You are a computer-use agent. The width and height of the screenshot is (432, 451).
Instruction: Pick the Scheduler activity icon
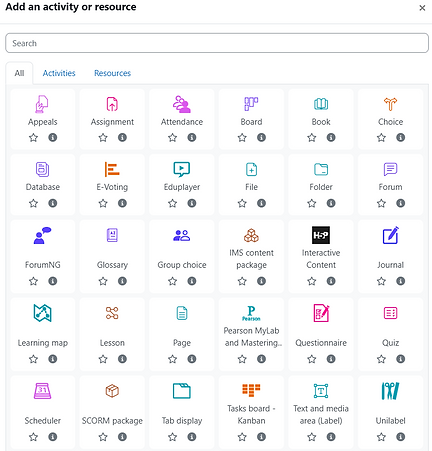pos(42,391)
